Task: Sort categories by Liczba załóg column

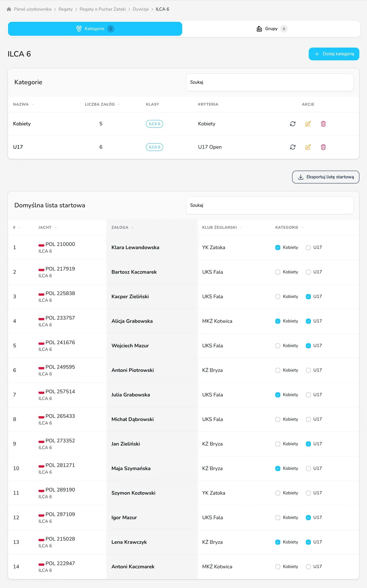Action: [102, 104]
